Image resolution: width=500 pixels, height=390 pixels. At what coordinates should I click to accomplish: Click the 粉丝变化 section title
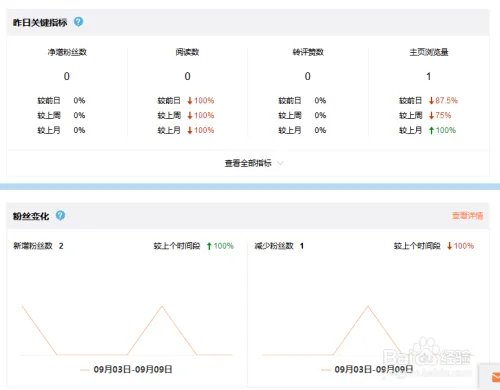(x=31, y=216)
